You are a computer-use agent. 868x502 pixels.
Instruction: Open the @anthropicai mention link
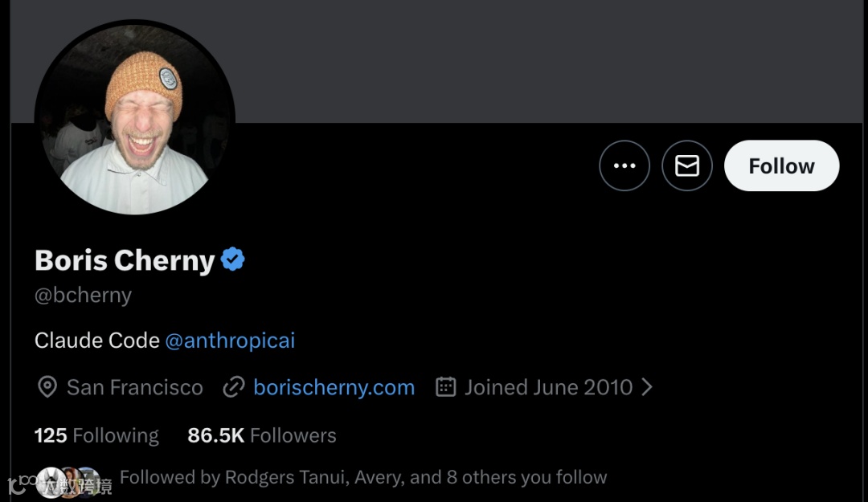pos(230,341)
